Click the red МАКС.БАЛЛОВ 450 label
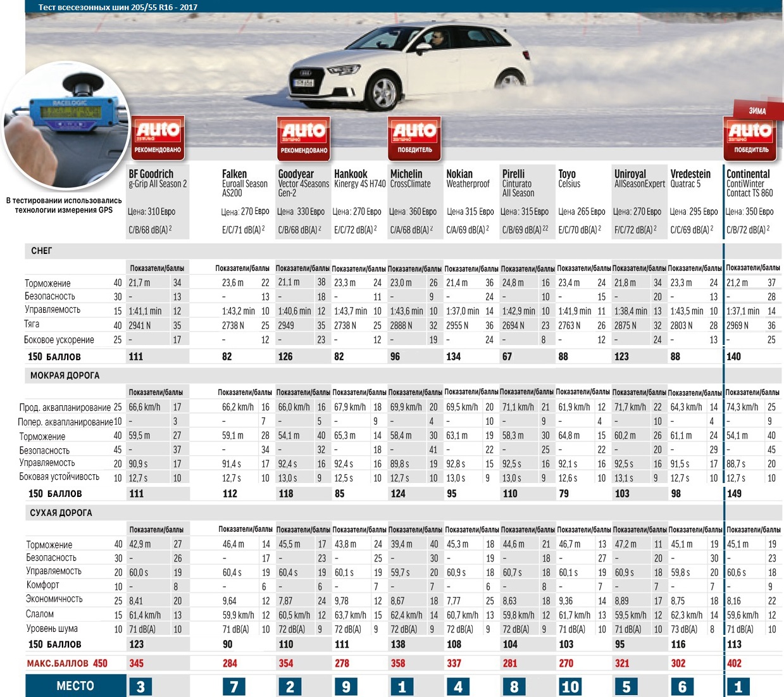 (67, 663)
